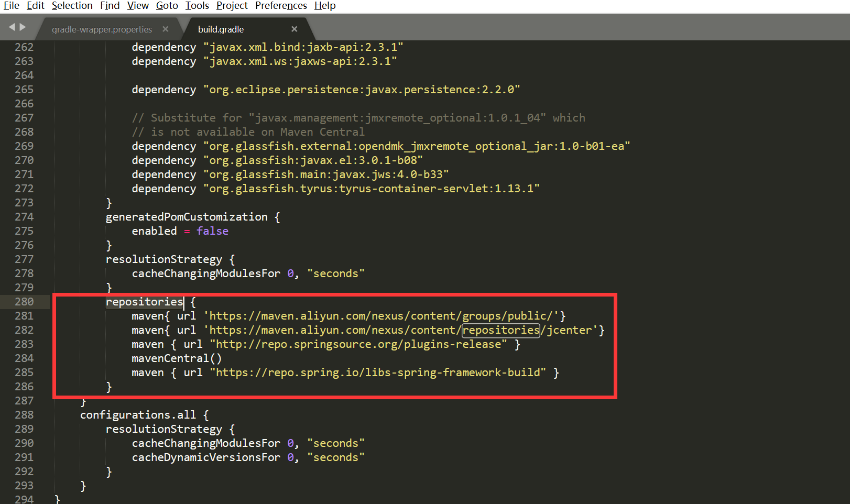Open the Selection menu
Screen dimensions: 850x504
[72, 6]
